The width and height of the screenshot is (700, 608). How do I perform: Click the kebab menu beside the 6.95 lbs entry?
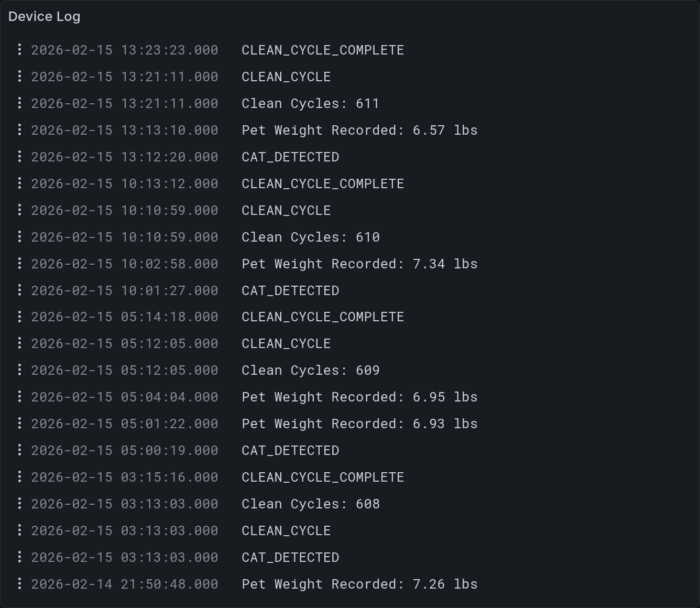pos(19,397)
